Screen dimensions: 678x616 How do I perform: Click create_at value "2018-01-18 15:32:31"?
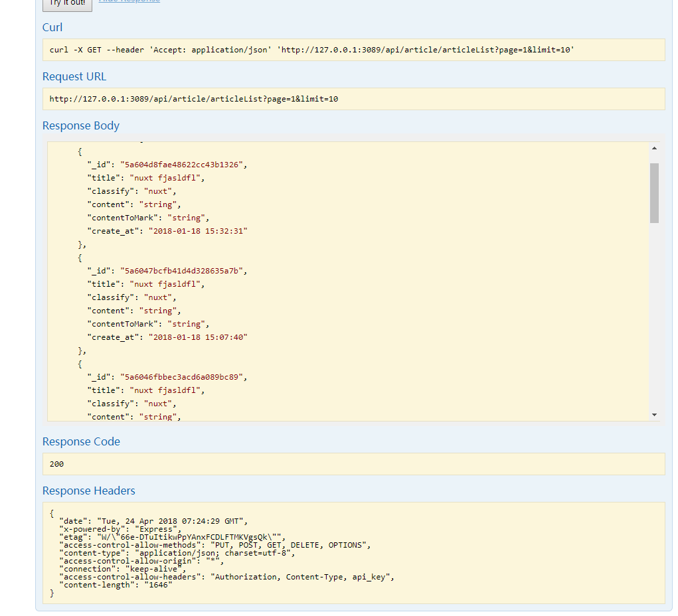[x=198, y=231]
